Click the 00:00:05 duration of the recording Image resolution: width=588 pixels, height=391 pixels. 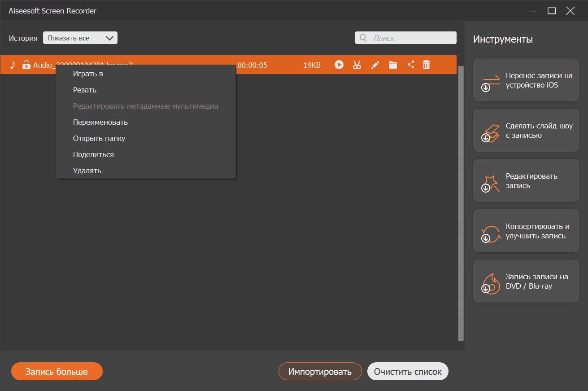point(253,65)
